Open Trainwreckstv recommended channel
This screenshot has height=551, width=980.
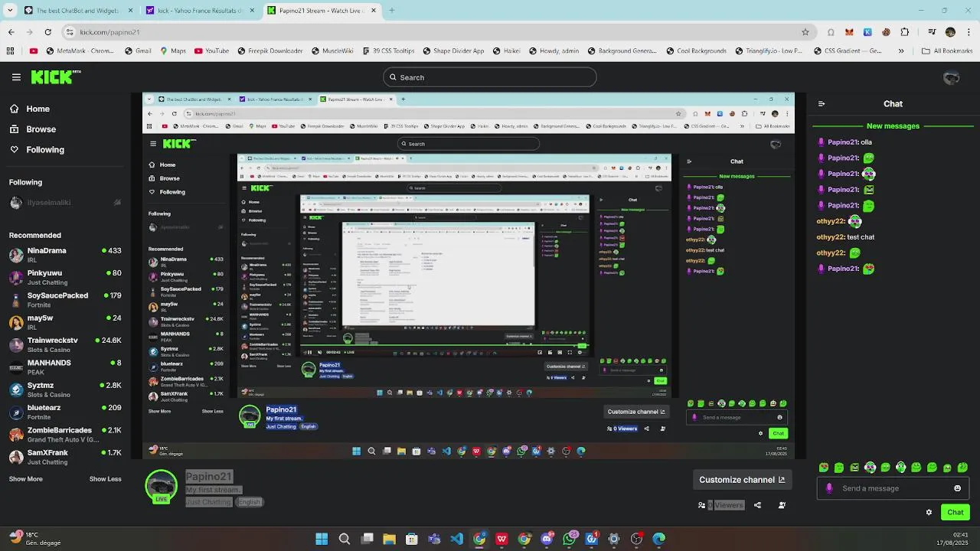coord(65,345)
